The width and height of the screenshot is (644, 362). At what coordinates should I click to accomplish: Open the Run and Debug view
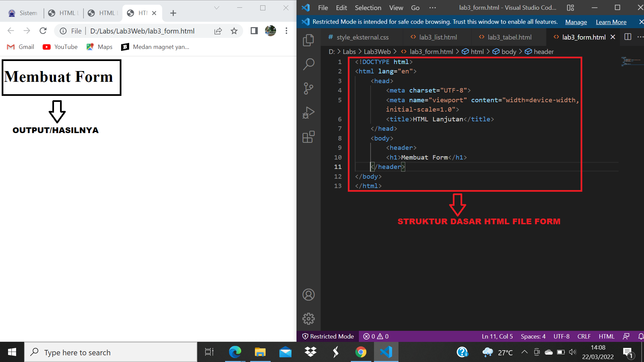[308, 113]
